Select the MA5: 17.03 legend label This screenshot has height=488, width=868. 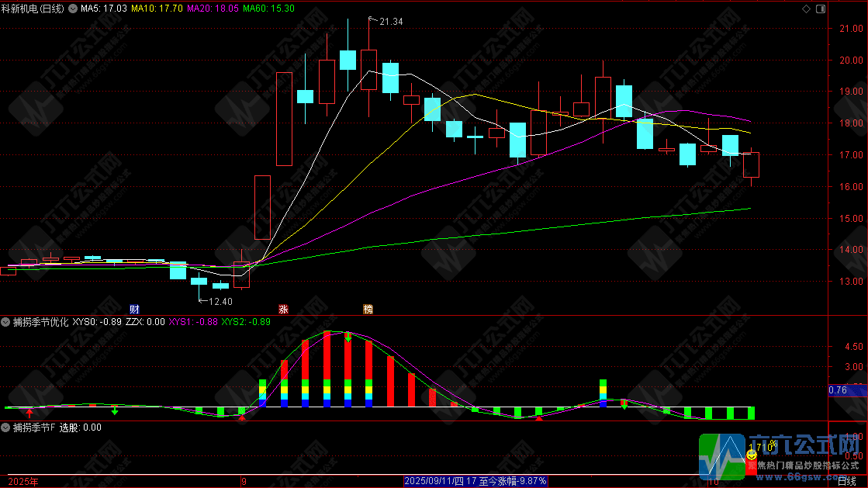(104, 9)
